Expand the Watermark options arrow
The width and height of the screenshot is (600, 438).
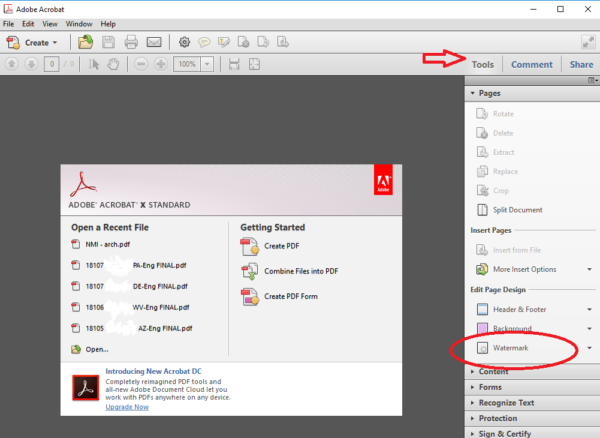tap(589, 348)
